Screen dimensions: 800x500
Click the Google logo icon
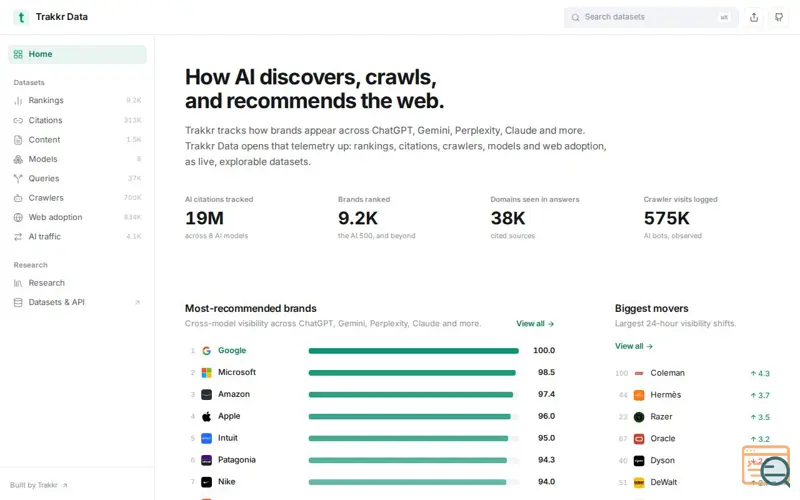(206, 351)
